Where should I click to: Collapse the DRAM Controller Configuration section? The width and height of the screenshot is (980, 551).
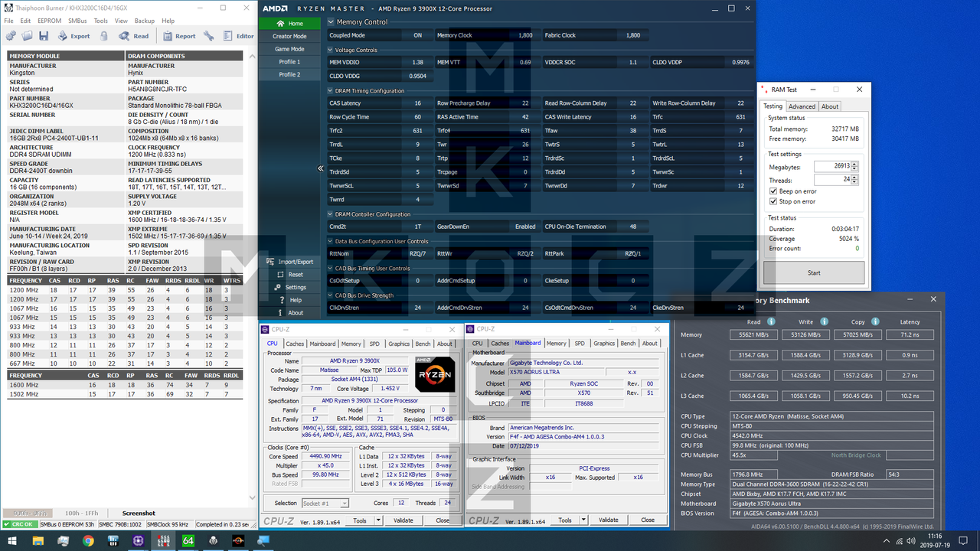pos(331,214)
